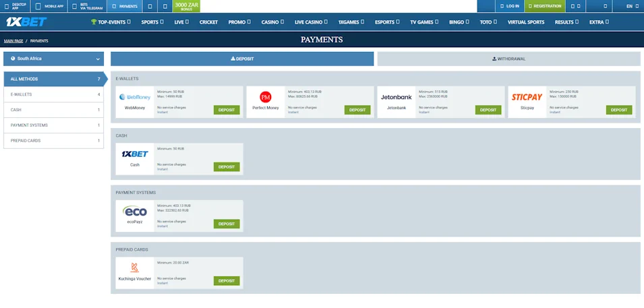Viewport: 644px width, 308px height.
Task: Expand the CASINO menu
Action: pos(272,22)
